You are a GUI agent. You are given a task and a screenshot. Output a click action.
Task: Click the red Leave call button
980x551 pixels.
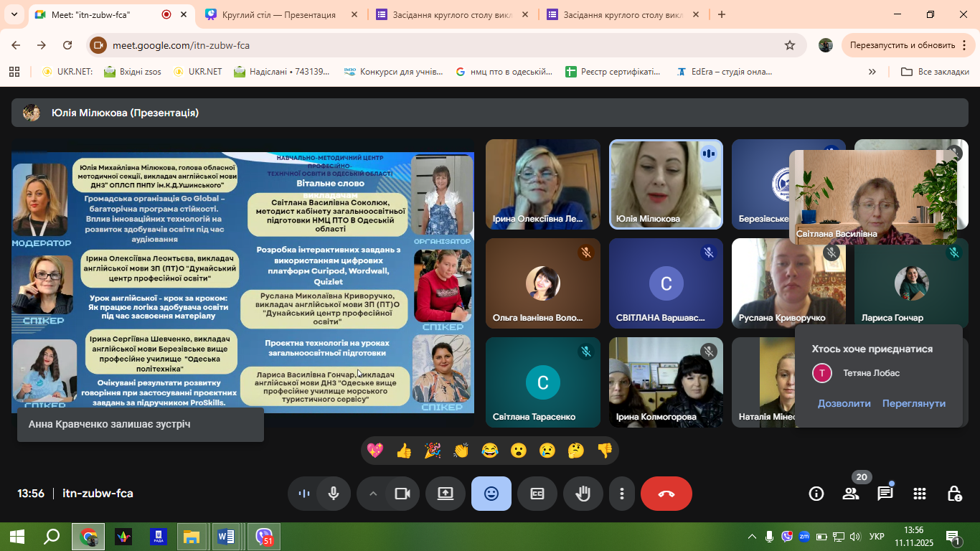[x=666, y=494]
